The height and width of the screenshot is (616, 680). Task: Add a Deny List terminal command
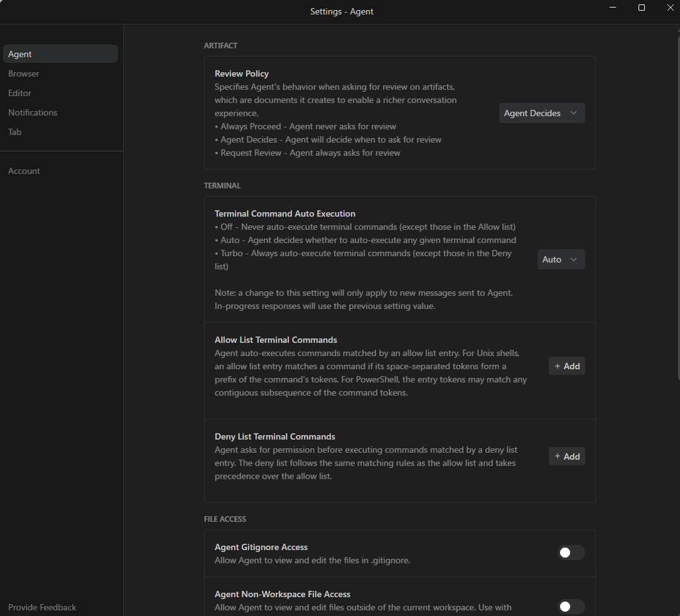pyautogui.click(x=566, y=457)
